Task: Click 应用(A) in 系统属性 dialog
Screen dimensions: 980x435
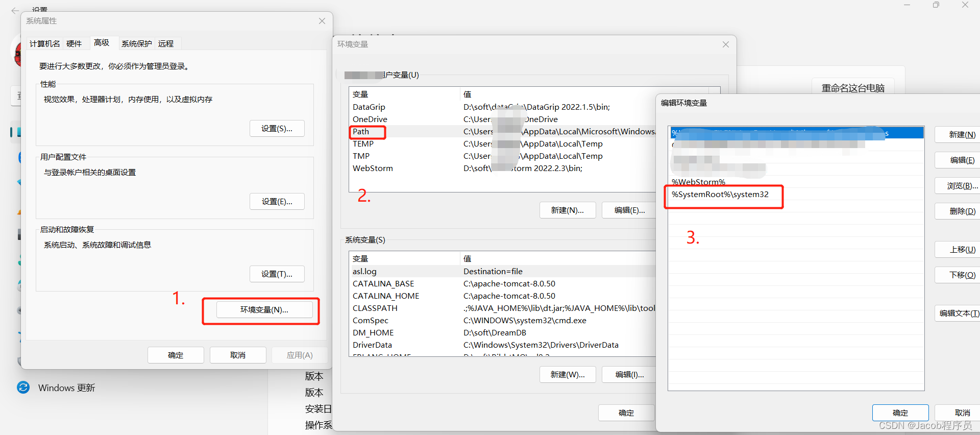Action: point(300,355)
